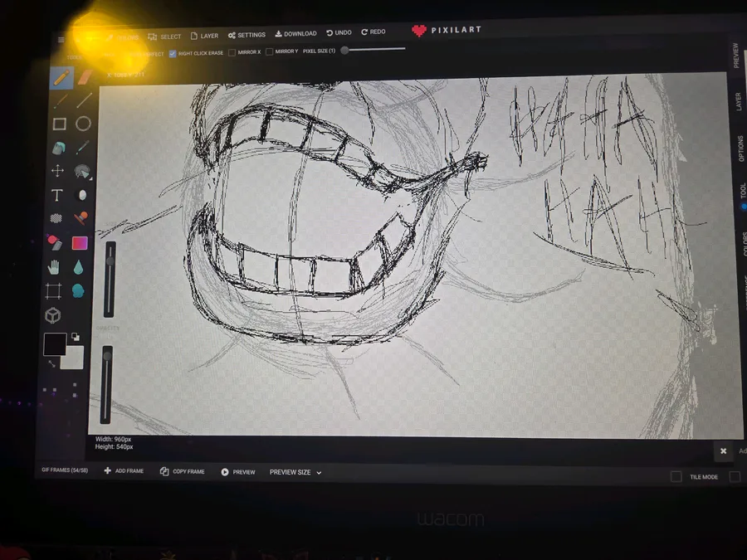This screenshot has width=747, height=560.
Task: Select the Eraser tool
Action: point(85,76)
